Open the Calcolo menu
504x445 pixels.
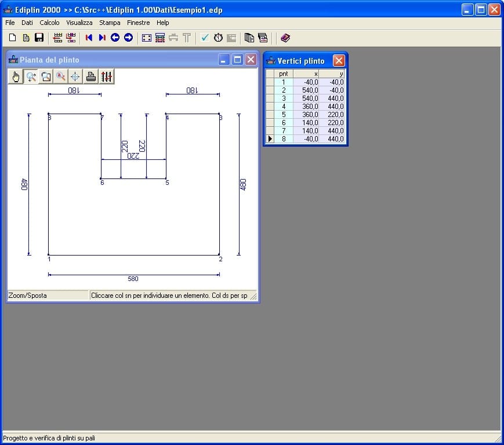(x=49, y=23)
